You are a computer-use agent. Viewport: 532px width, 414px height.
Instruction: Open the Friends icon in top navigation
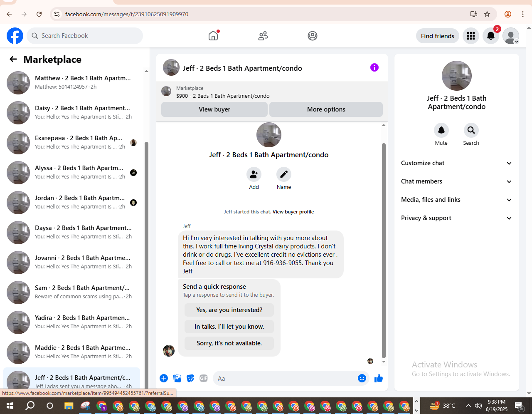263,36
